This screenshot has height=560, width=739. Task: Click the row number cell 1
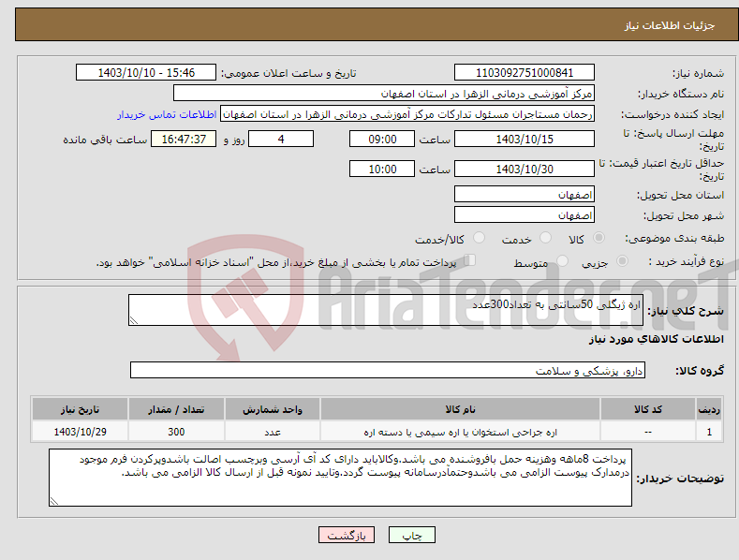[x=709, y=432]
